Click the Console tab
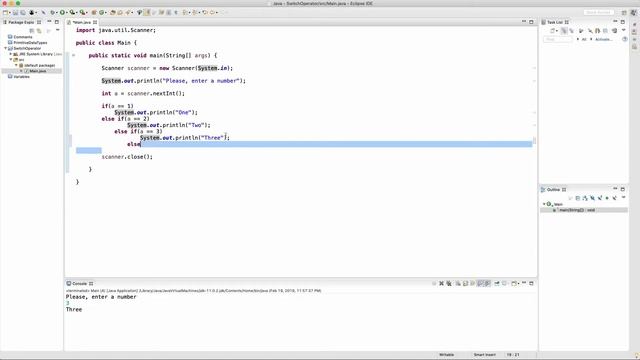The image size is (640, 360). (x=80, y=283)
